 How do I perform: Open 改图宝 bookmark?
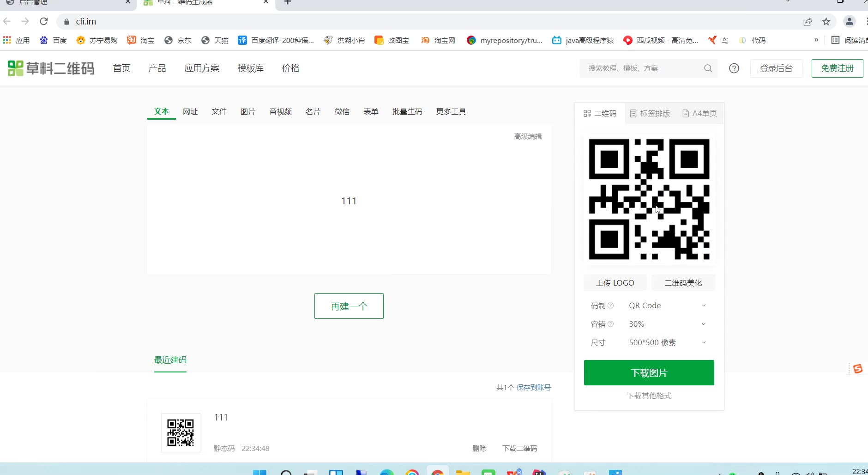(392, 40)
